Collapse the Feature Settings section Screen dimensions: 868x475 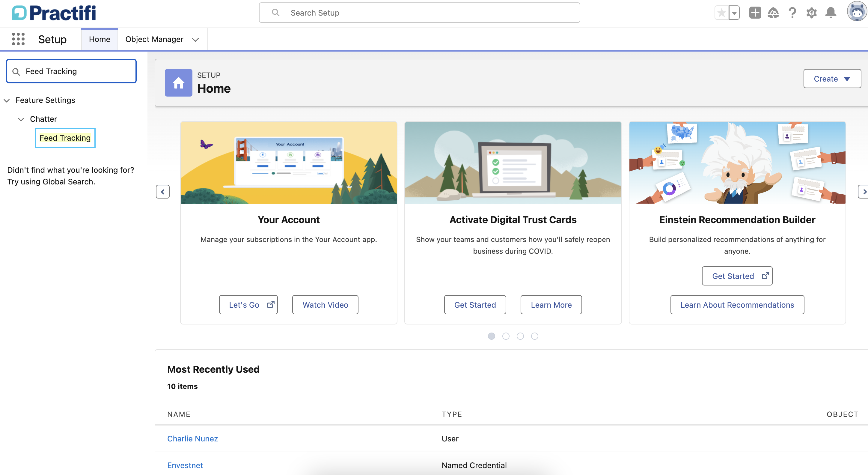pos(7,100)
